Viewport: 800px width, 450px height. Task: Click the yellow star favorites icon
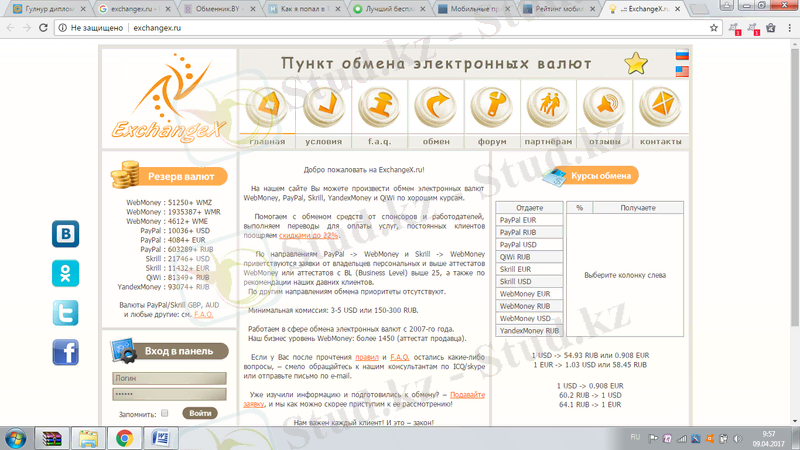pos(636,63)
